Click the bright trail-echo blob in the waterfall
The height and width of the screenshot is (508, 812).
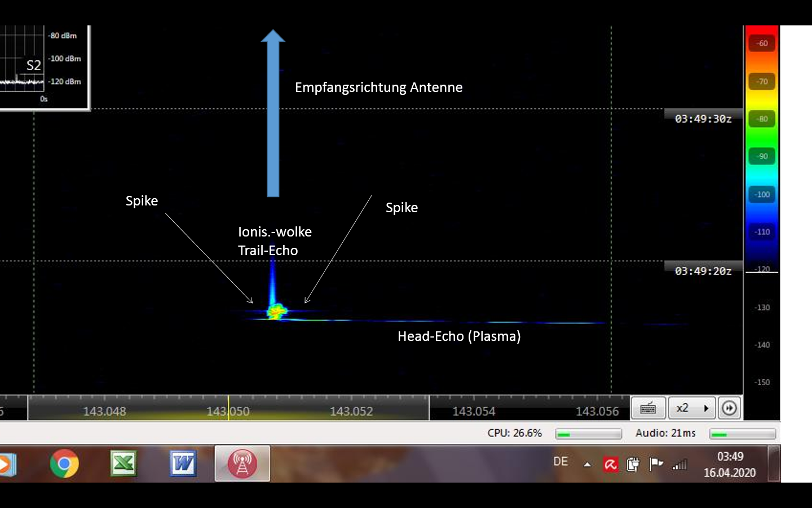click(277, 310)
